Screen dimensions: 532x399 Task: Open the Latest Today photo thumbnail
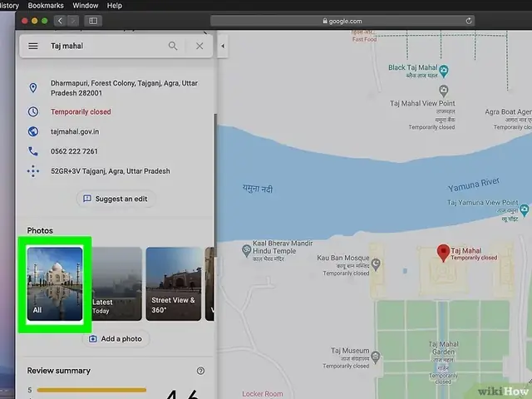pyautogui.click(x=116, y=283)
